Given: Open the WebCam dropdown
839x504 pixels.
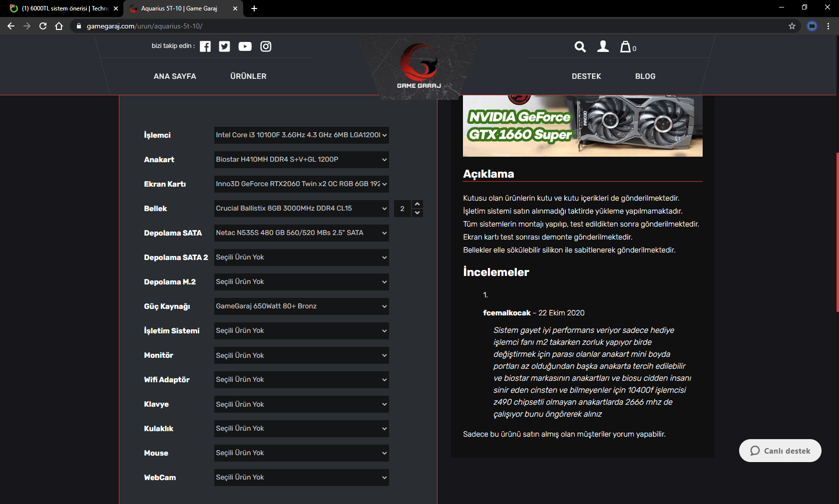Looking at the screenshot, I should [x=302, y=478].
